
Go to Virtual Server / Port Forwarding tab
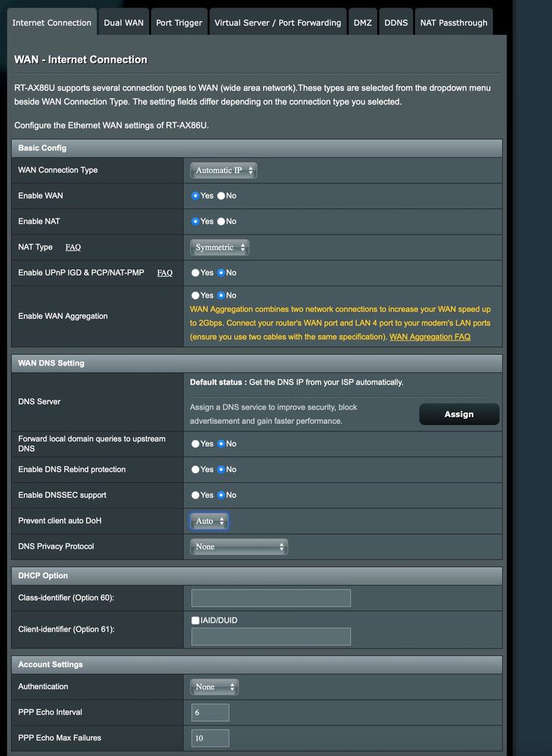tap(278, 23)
